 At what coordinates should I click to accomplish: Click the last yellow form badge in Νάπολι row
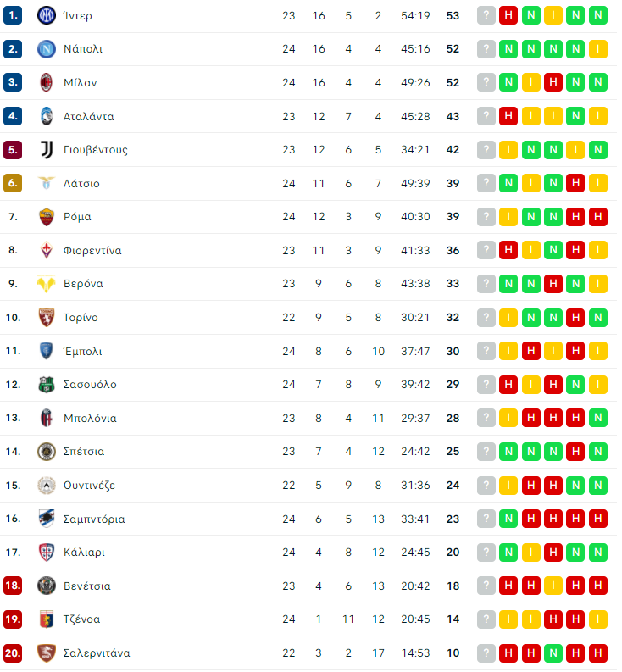point(598,49)
